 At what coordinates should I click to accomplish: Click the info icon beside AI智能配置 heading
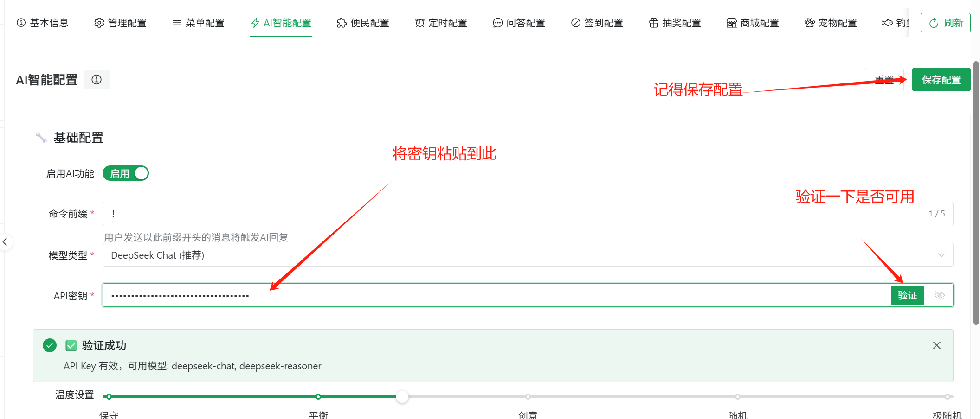[x=97, y=80]
